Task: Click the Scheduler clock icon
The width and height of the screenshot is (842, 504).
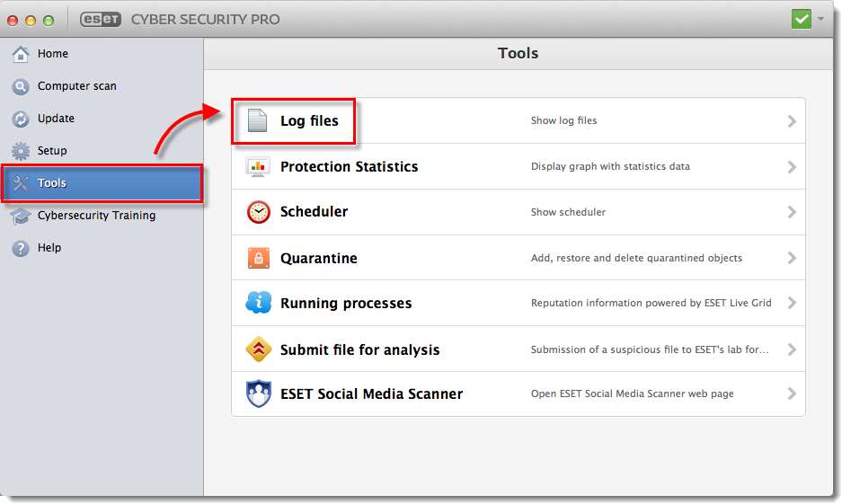Action: 258,212
